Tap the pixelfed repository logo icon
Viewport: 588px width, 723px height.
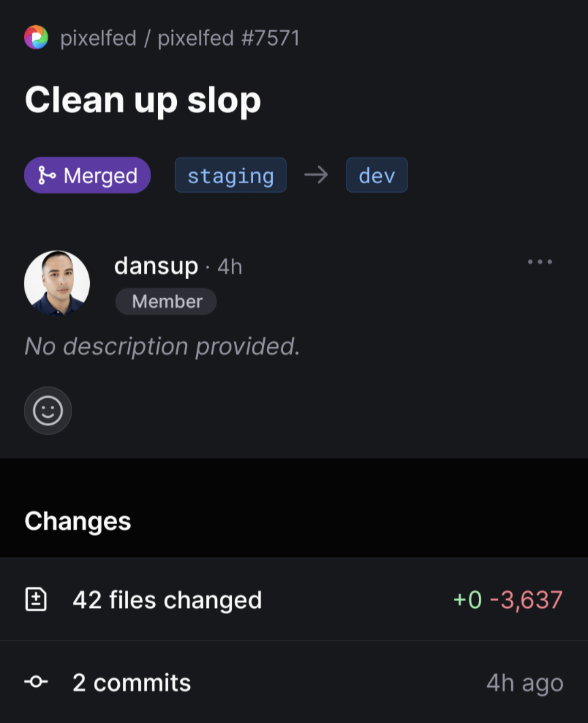pyautogui.click(x=36, y=37)
